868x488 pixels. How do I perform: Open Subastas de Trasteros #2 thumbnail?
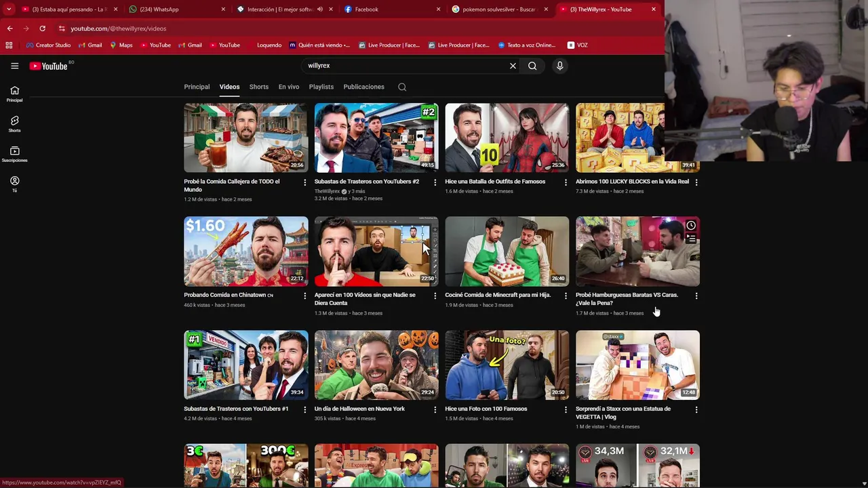tap(376, 138)
